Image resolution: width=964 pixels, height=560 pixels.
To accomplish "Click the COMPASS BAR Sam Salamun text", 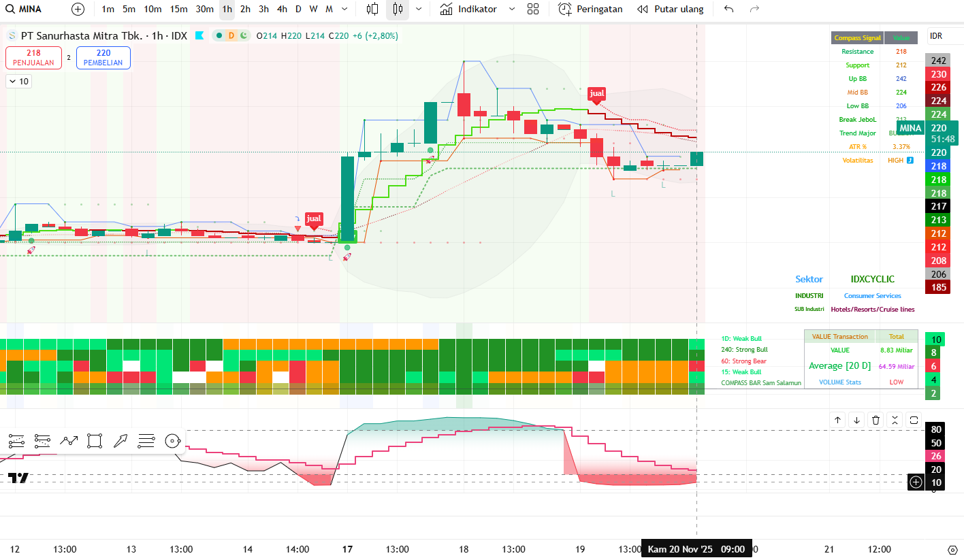I will pyautogui.click(x=761, y=383).
